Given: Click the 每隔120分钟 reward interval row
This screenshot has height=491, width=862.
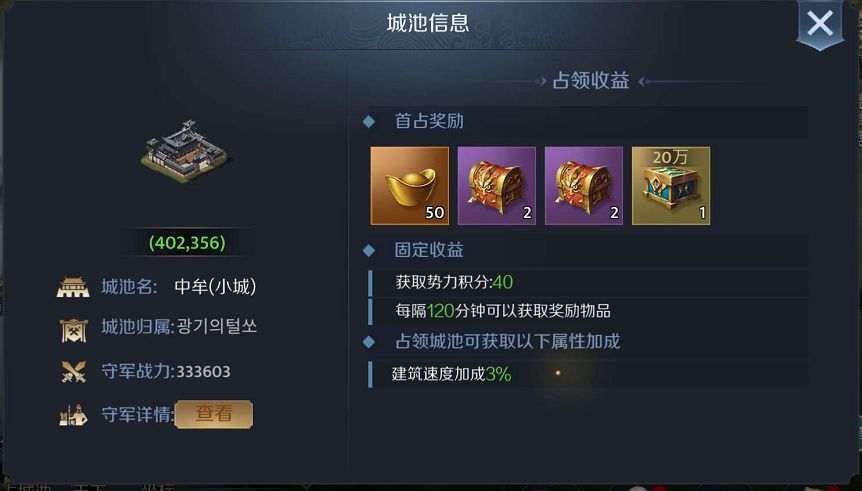Looking at the screenshot, I should [588, 311].
